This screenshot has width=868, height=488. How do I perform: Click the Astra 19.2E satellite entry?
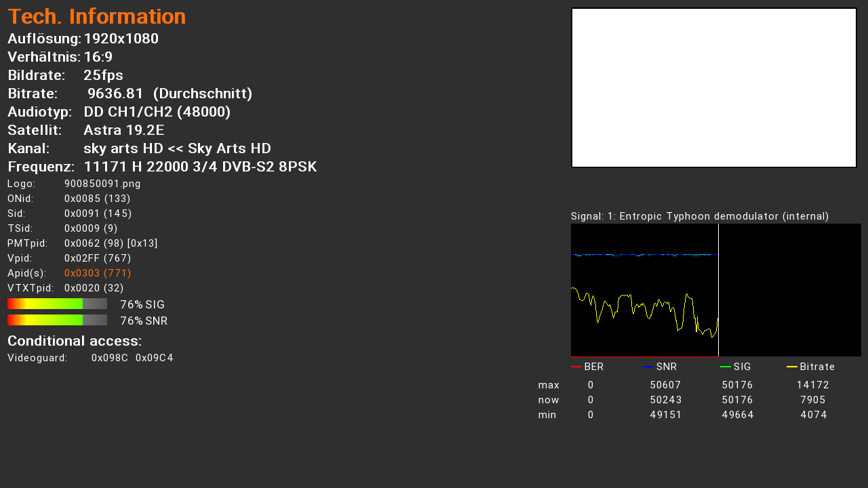click(123, 130)
